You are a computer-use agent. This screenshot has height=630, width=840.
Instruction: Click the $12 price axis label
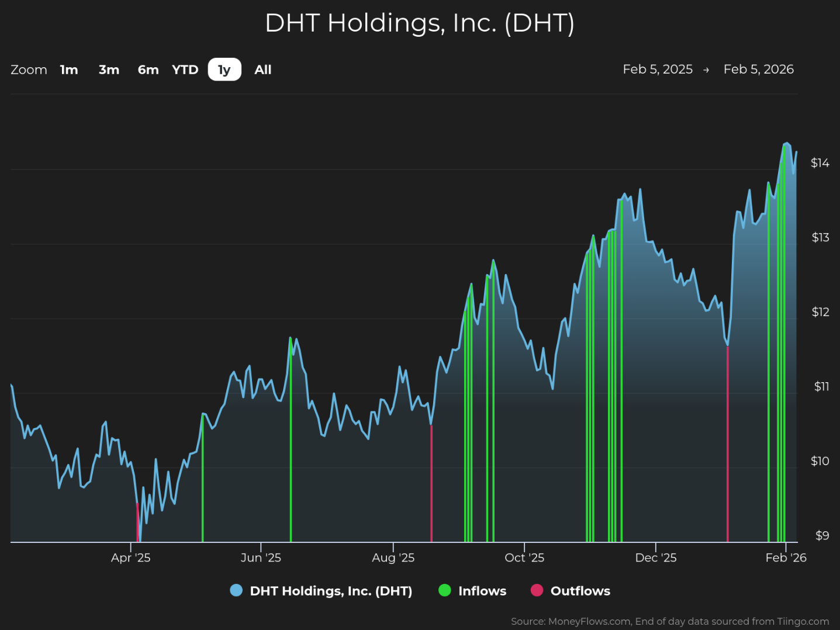pyautogui.click(x=820, y=311)
